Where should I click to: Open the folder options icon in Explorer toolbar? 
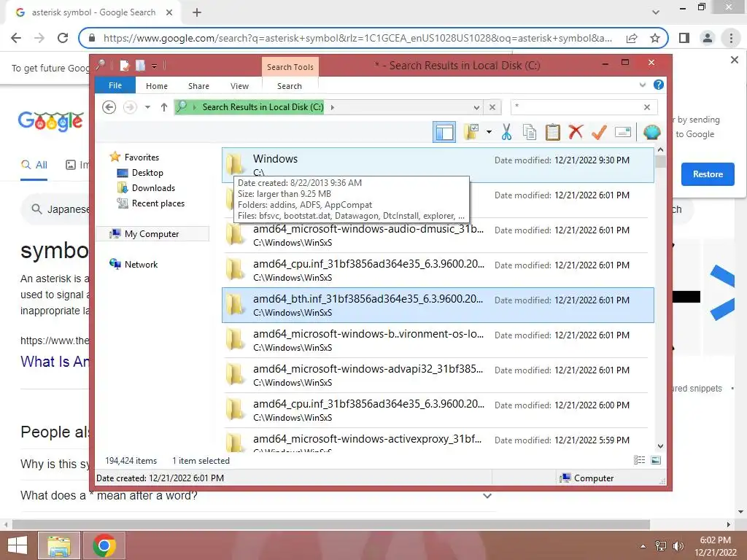point(471,132)
